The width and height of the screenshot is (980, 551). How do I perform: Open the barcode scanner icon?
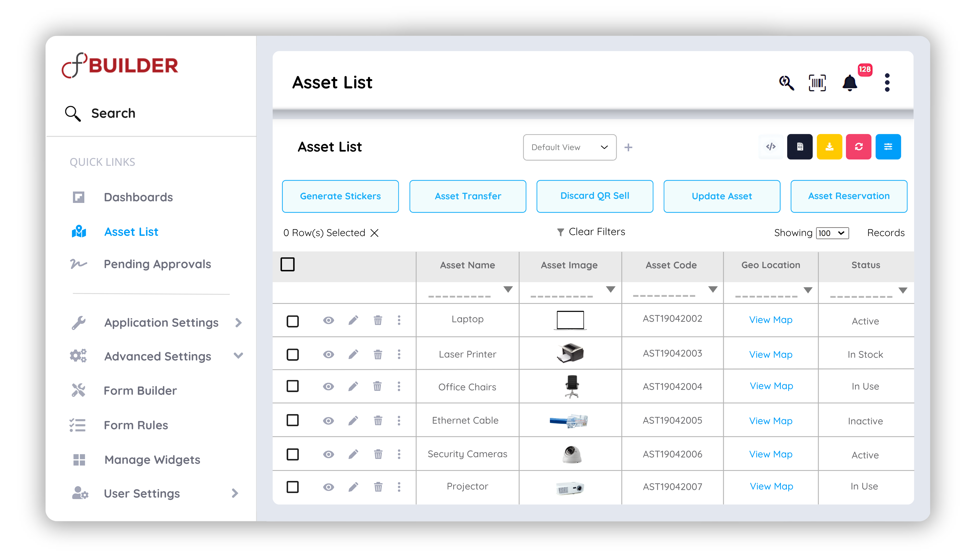[817, 83]
